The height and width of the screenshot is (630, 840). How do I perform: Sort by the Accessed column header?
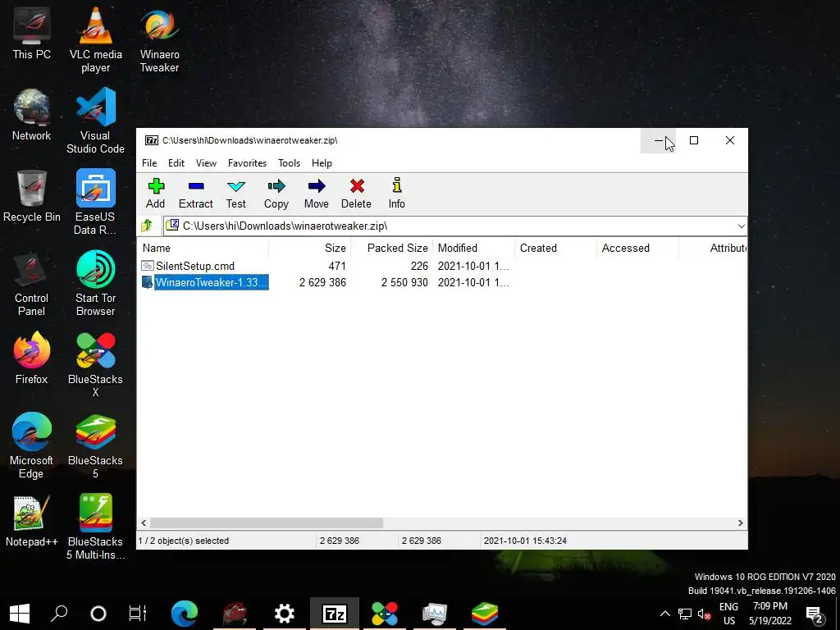(x=637, y=248)
